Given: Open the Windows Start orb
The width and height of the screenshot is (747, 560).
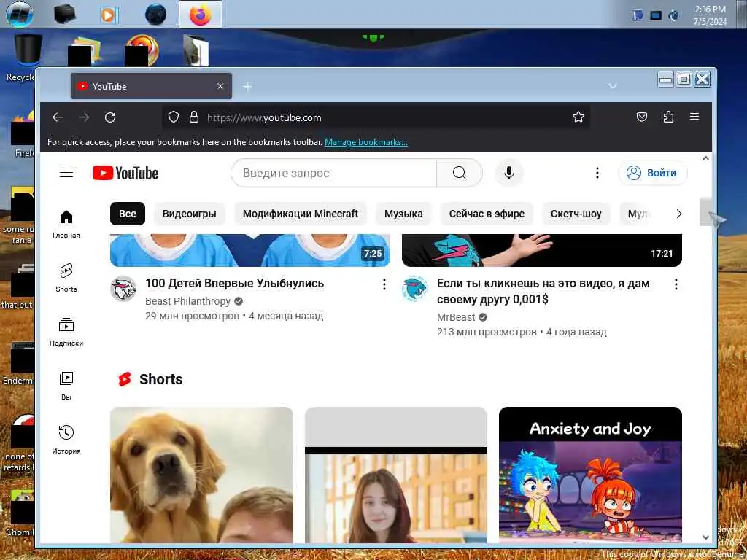Looking at the screenshot, I should coord(20,15).
